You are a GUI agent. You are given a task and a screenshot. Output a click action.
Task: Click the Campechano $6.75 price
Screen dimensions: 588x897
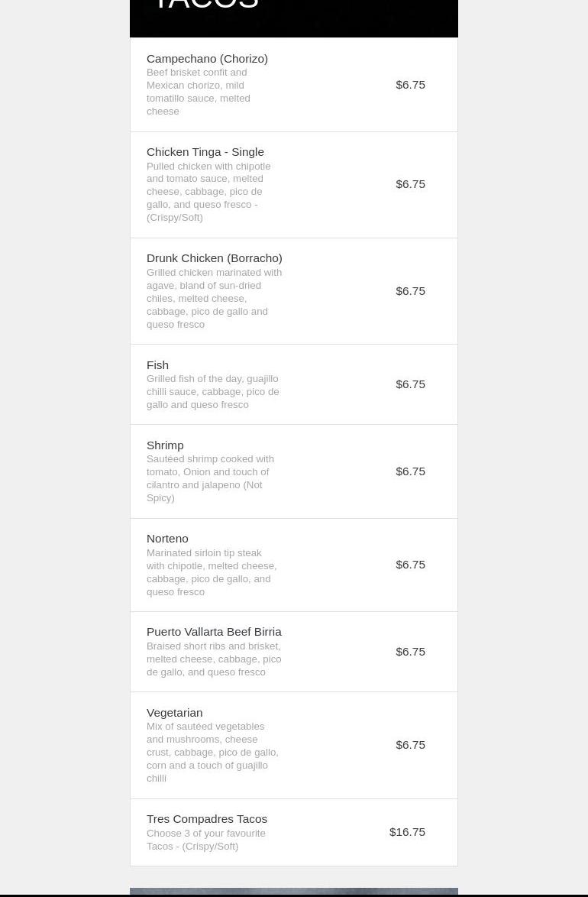coord(410,85)
